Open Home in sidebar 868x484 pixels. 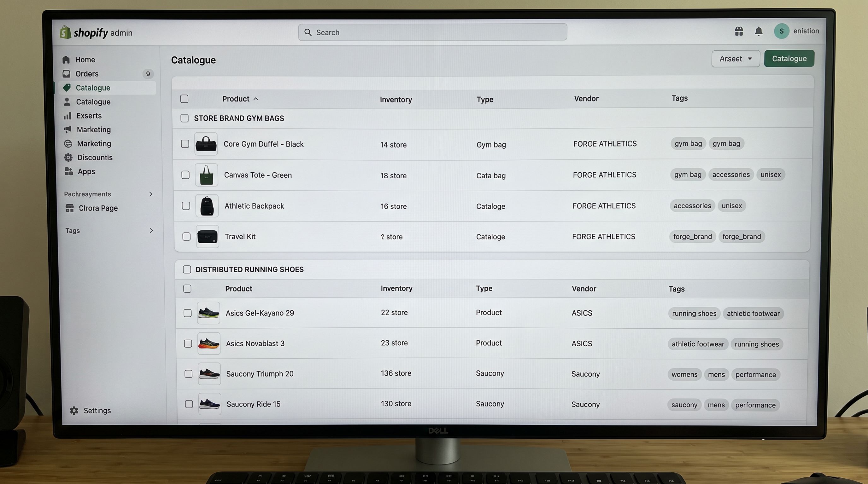coord(85,60)
